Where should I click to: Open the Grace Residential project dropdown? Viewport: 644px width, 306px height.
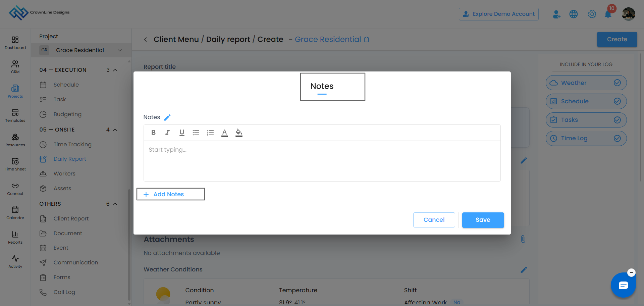(81, 50)
